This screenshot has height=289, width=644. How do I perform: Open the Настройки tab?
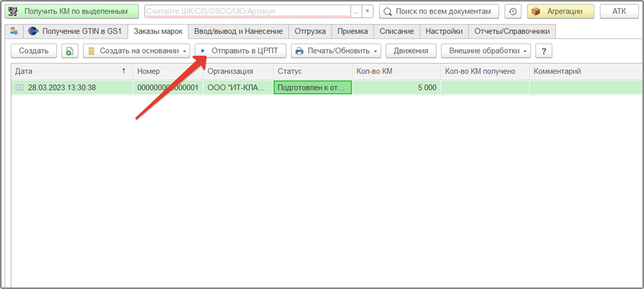click(x=444, y=31)
